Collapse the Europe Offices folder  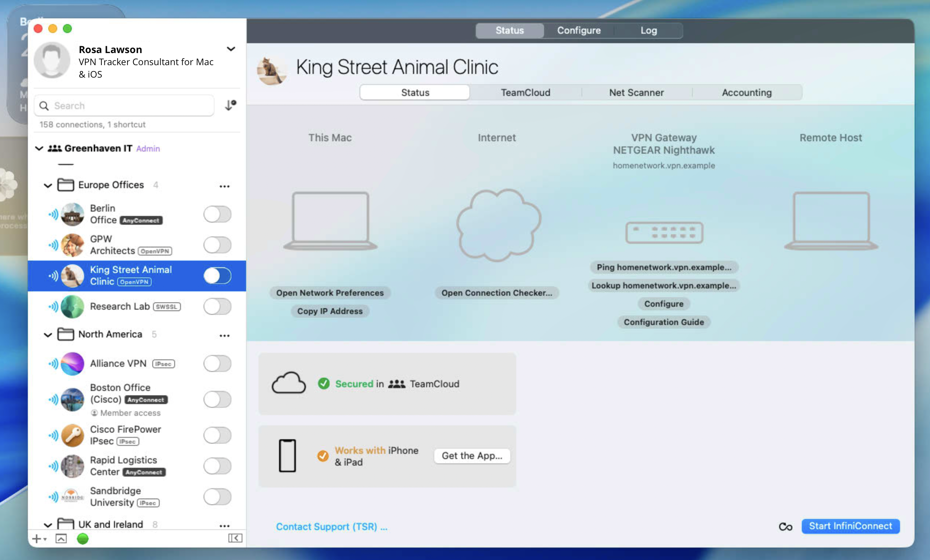48,185
